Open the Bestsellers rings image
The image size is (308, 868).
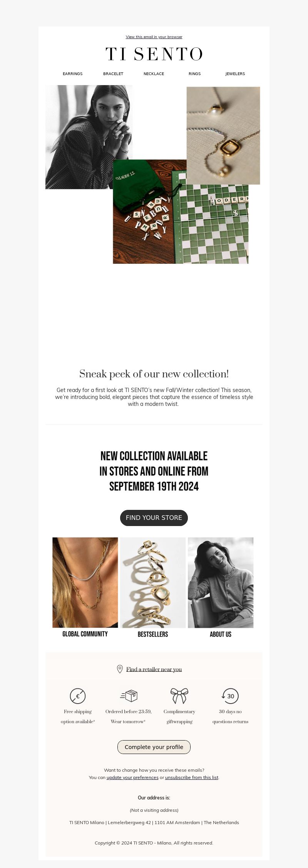[153, 582]
